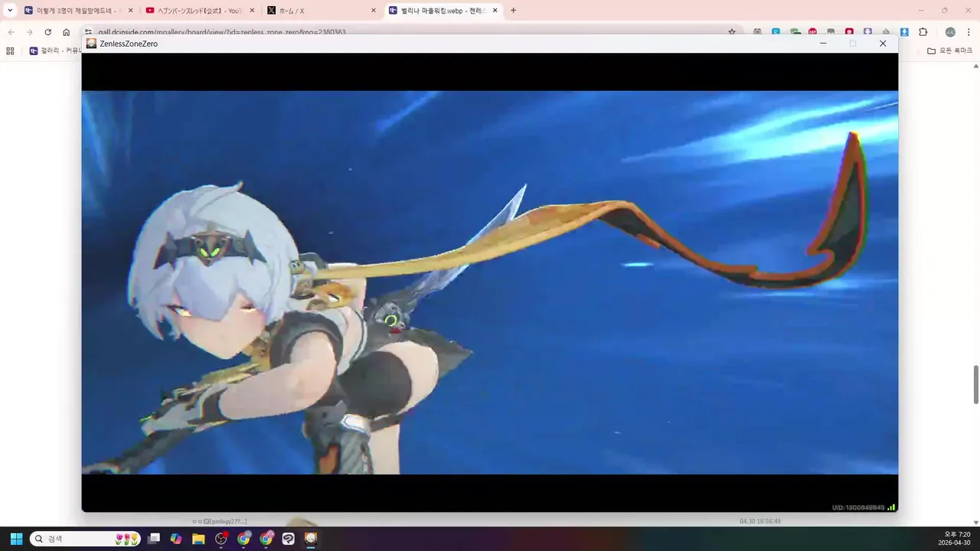Close the 벨리나 마을워킹.webp tab

click(x=495, y=11)
